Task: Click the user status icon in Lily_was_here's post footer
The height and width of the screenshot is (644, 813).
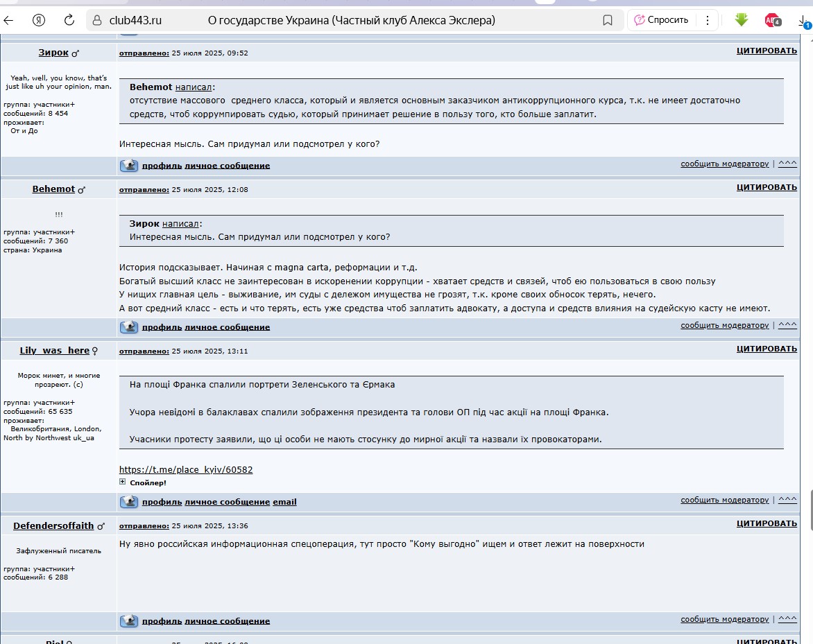Action: [x=129, y=502]
